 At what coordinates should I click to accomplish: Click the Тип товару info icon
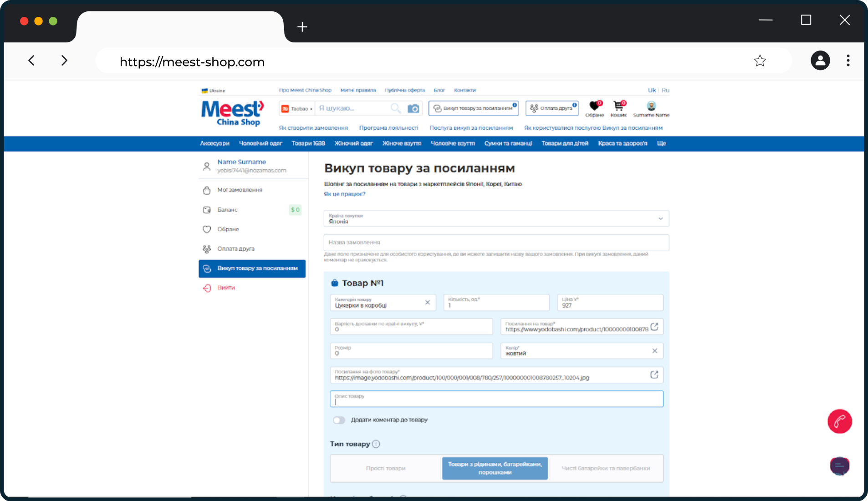[x=376, y=444]
